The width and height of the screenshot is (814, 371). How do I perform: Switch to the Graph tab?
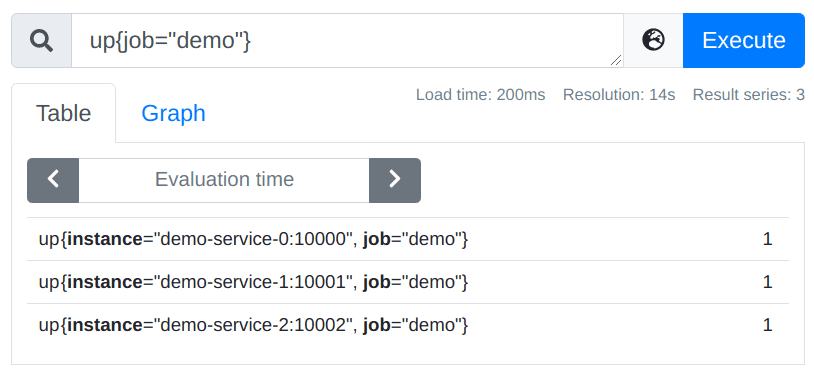coord(173,113)
